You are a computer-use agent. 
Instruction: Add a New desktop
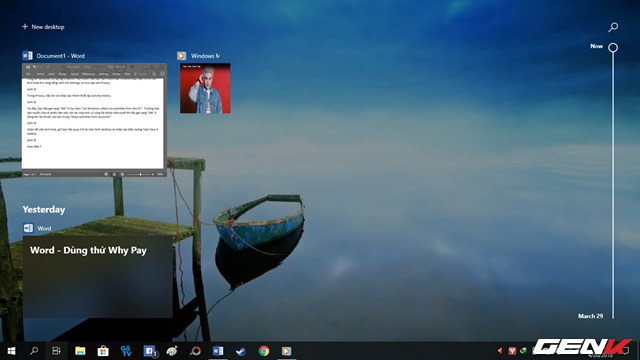pyautogui.click(x=43, y=27)
